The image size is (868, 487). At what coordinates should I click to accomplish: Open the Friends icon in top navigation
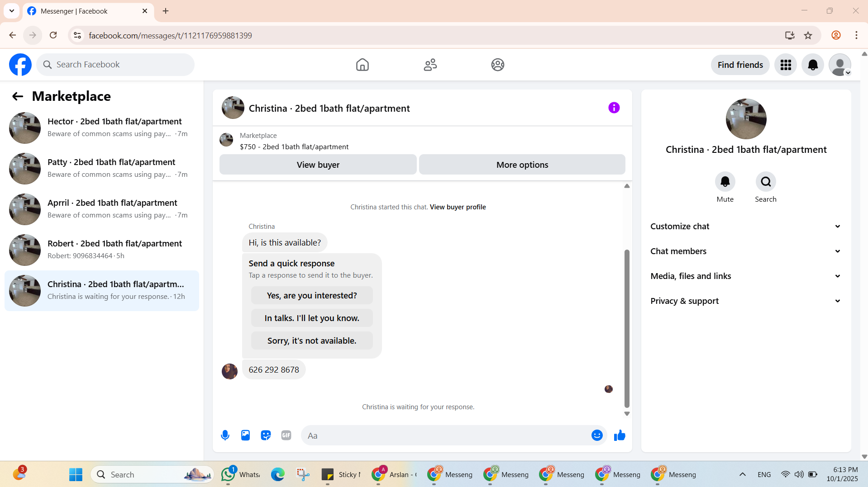click(430, 65)
